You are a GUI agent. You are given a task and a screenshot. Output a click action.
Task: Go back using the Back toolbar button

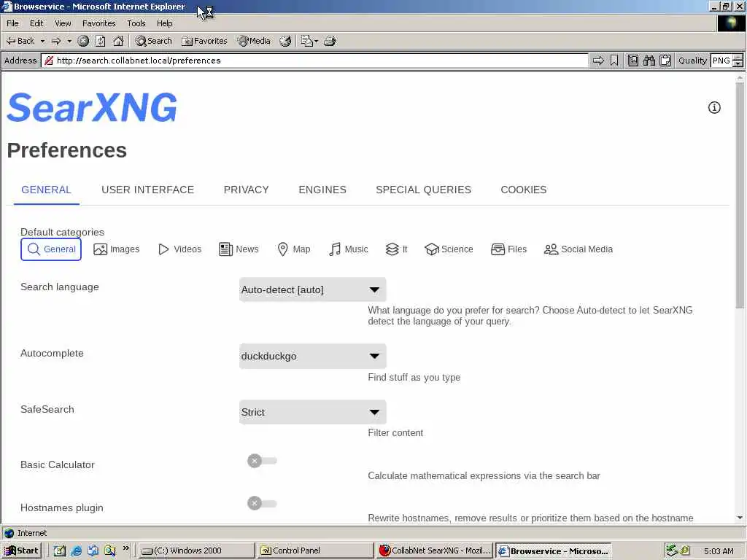tap(20, 41)
